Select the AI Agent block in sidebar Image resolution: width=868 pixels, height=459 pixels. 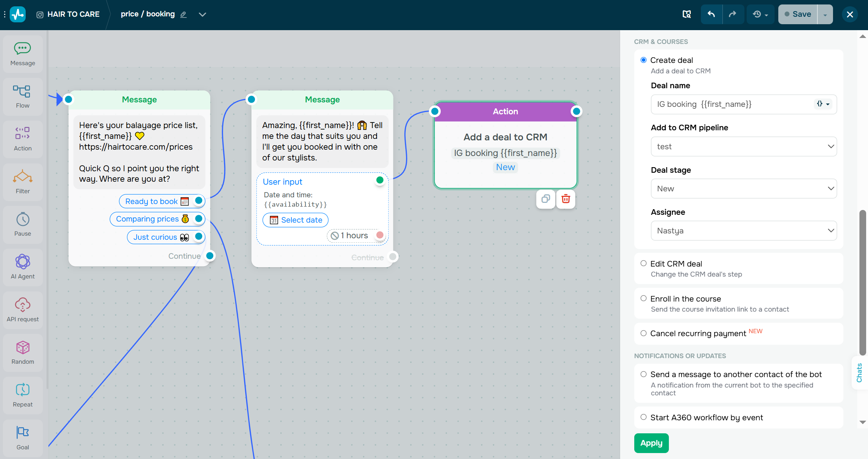[x=23, y=268]
